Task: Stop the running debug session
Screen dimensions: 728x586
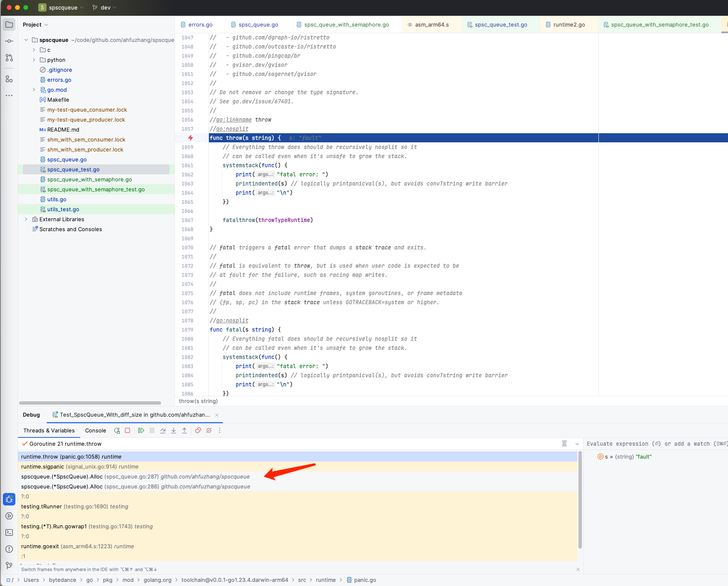Action: [127, 430]
